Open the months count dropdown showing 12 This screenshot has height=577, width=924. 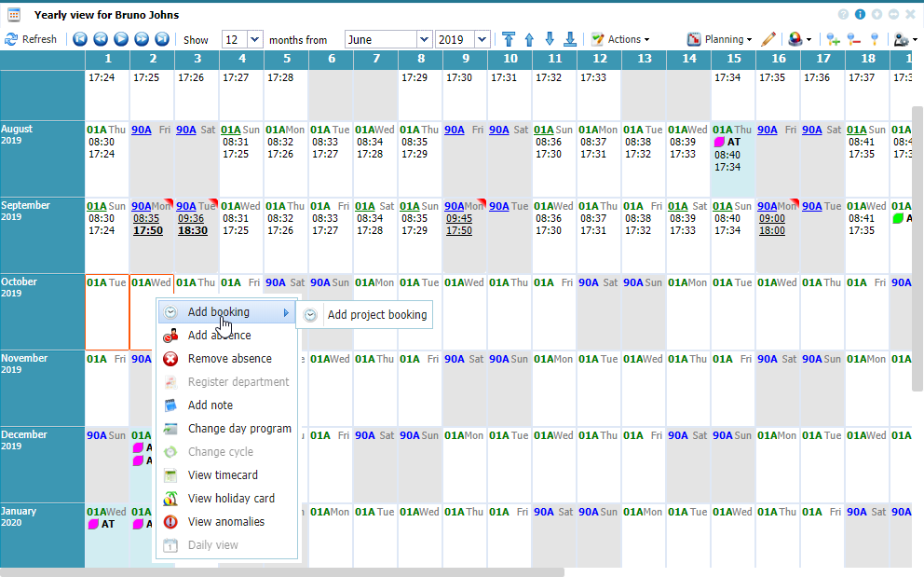pos(255,39)
